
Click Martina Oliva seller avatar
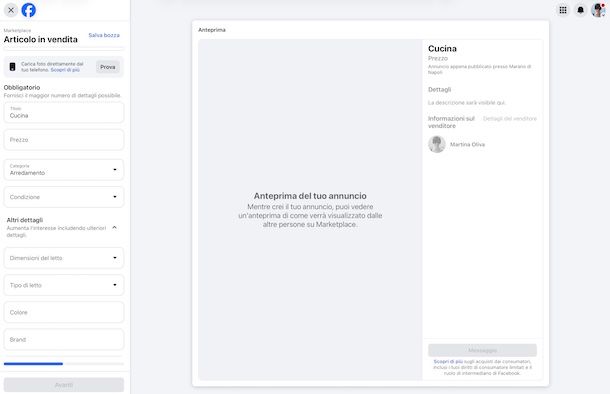[x=437, y=144]
